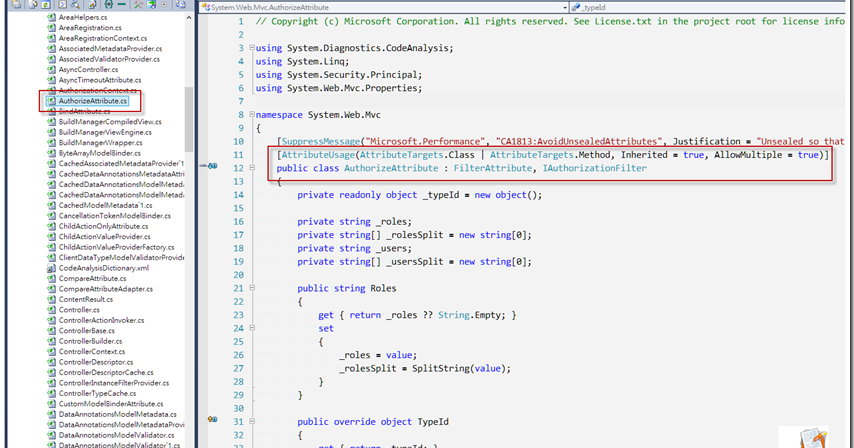
Task: Open AuthorizeAttribute.cs in the file list
Action: (93, 101)
